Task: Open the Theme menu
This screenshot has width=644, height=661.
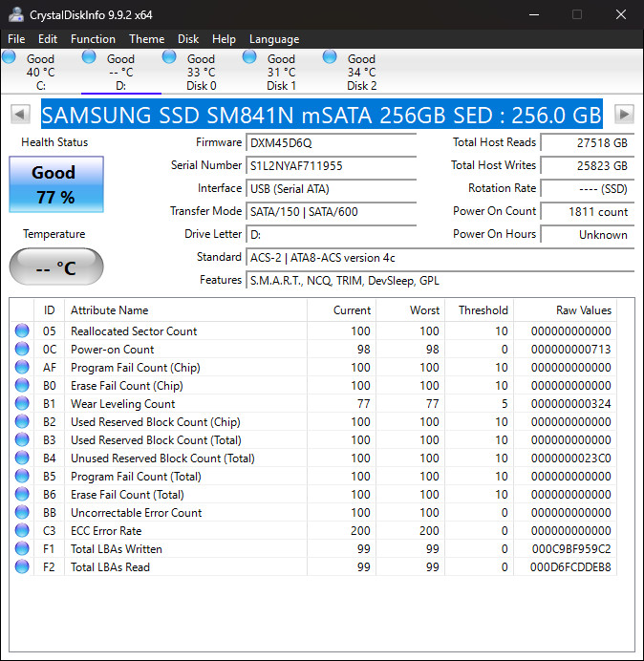Action: click(147, 39)
